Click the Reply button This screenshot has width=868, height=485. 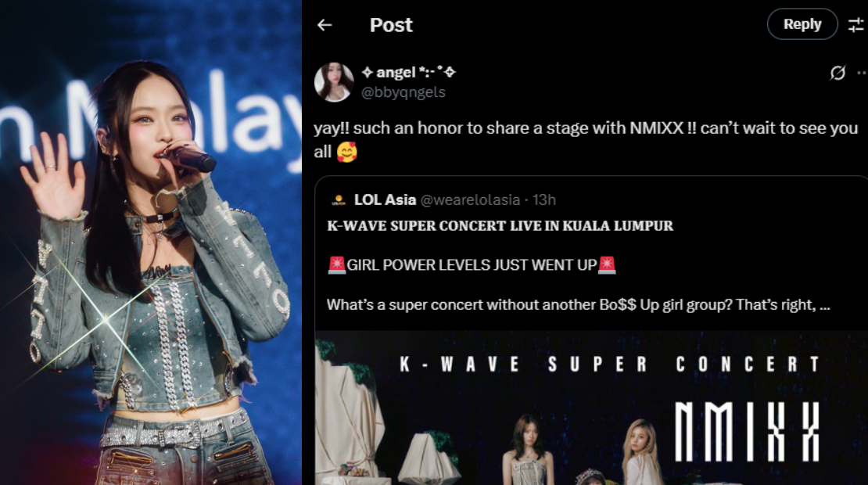(x=802, y=24)
